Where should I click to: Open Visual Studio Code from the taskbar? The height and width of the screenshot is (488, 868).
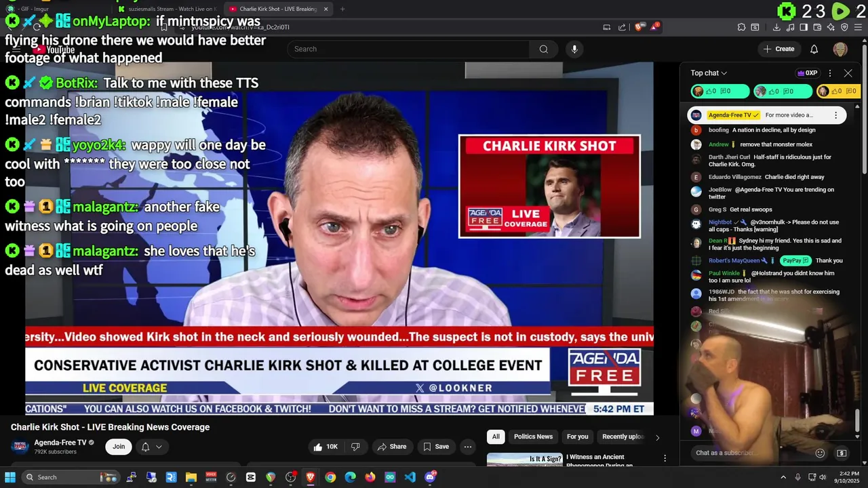pos(410,477)
